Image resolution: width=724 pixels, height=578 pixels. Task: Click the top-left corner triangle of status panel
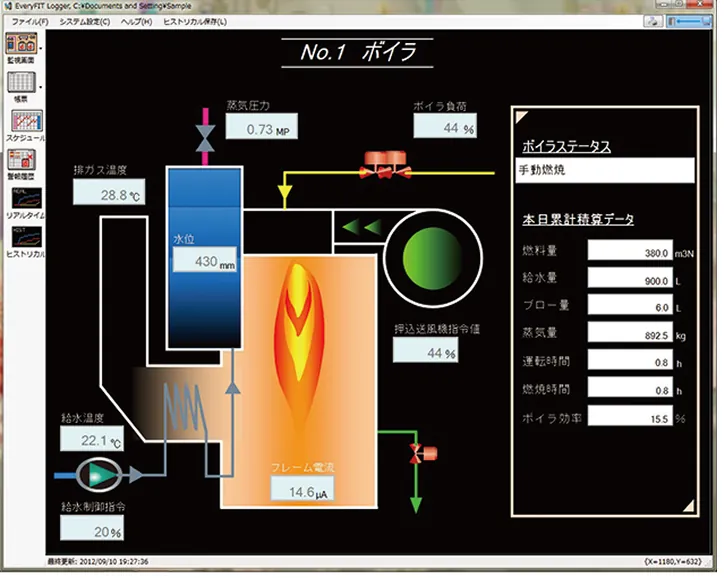point(521,115)
